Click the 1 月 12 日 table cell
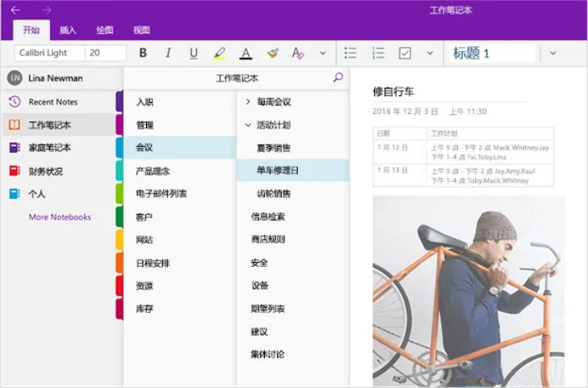 pyautogui.click(x=399, y=152)
